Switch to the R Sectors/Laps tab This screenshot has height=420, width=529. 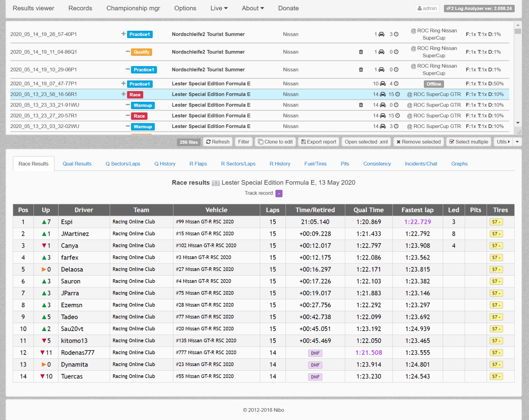(238, 164)
